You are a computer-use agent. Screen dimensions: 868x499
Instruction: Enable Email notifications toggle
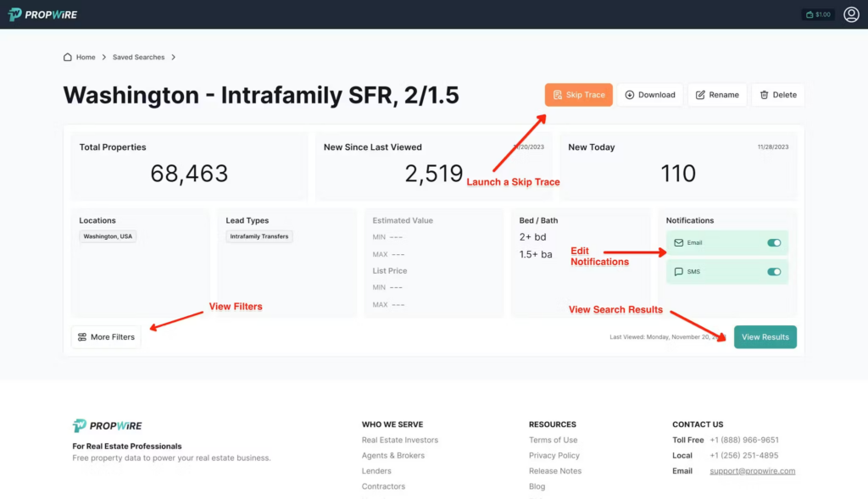[772, 242]
